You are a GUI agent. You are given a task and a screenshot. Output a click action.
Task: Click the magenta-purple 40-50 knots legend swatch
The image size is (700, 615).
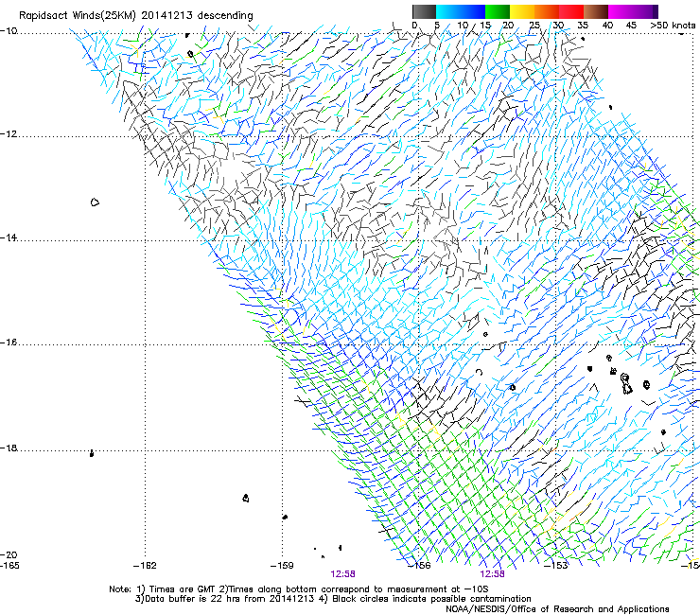[x=633, y=11]
